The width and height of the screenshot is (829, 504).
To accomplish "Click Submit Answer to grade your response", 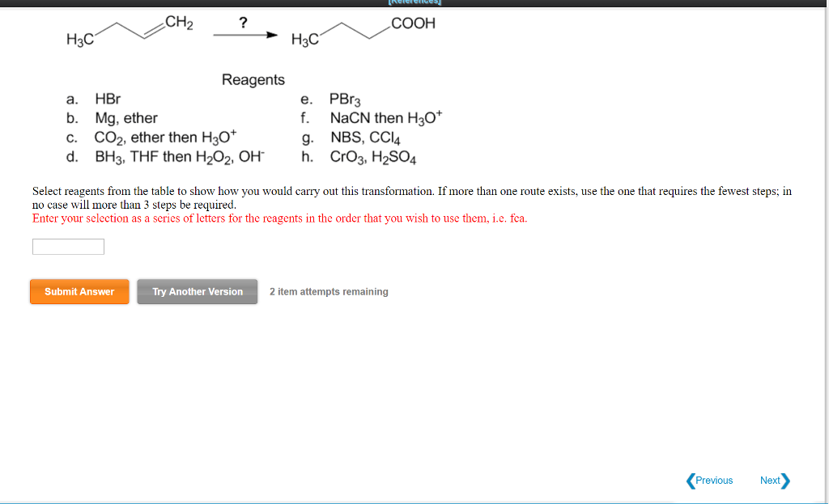I will coord(79,291).
